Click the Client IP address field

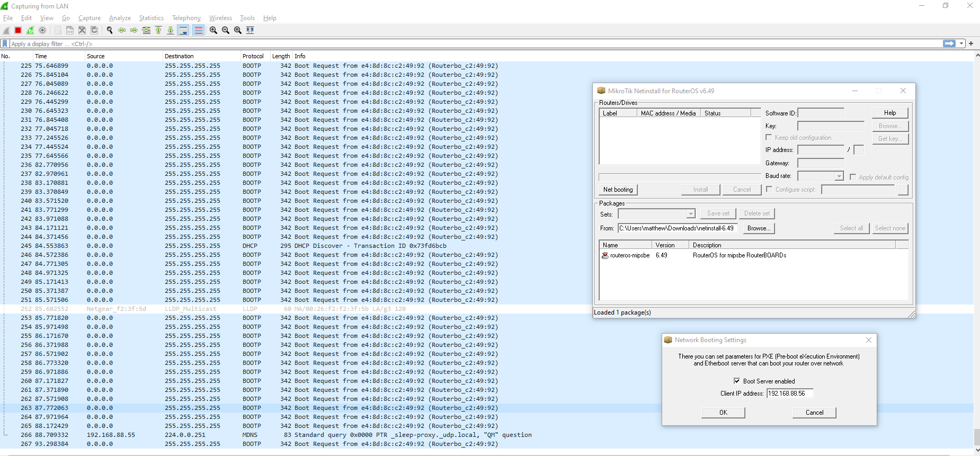pos(790,394)
